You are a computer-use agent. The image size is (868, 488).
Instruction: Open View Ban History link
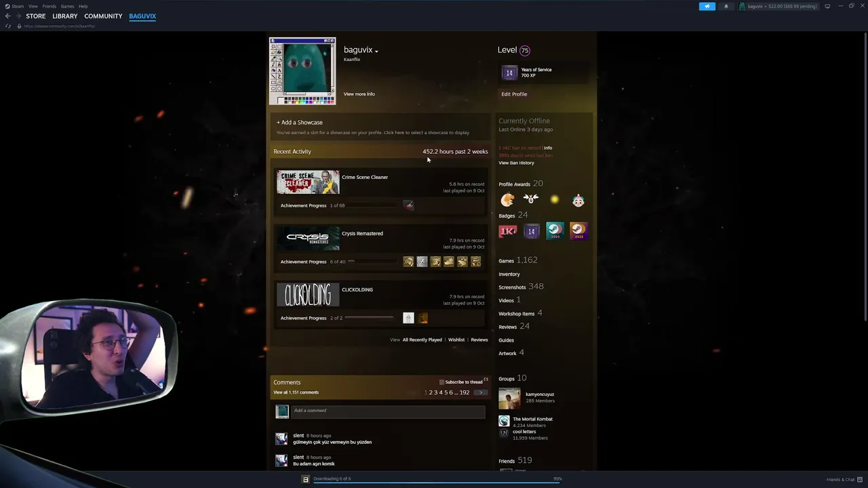point(516,163)
